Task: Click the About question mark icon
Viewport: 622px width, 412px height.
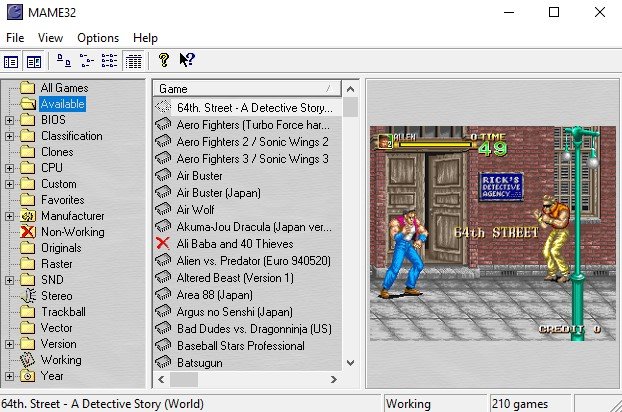Action: [163, 60]
